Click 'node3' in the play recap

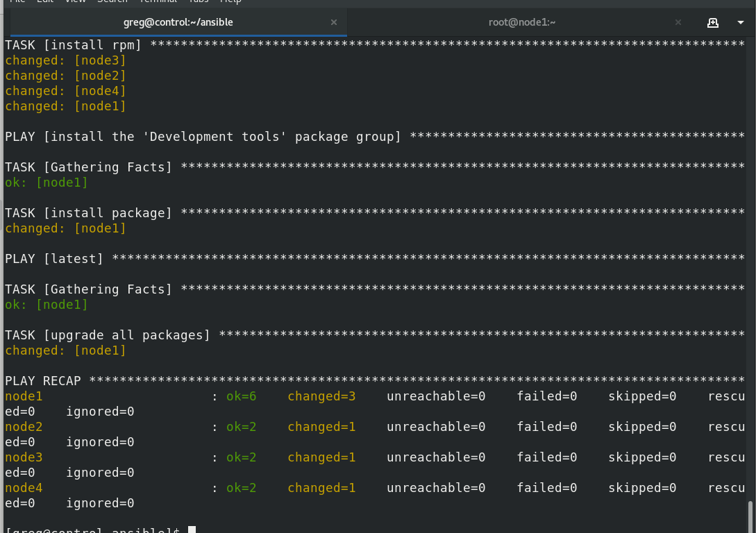click(x=24, y=457)
